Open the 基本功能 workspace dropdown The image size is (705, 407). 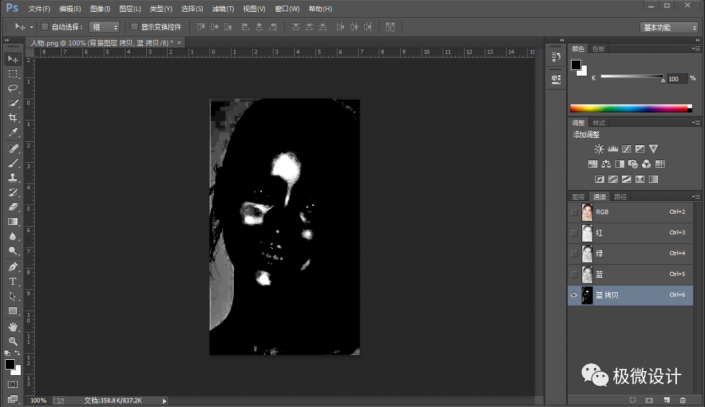coord(669,27)
